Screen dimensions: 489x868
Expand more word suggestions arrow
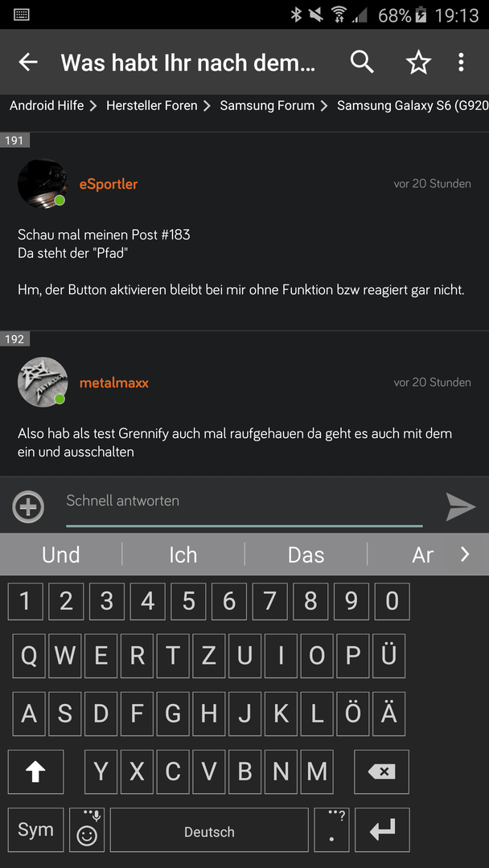(465, 554)
